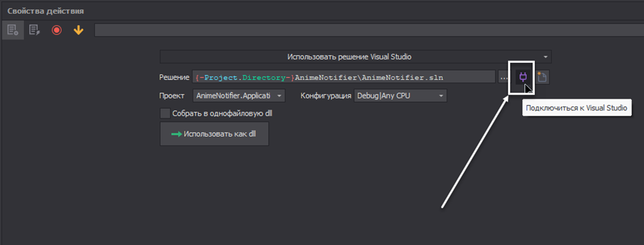Toggle the 'Собрать в однофайловую dll' checkbox
Image resolution: width=644 pixels, height=245 pixels.
click(x=165, y=113)
